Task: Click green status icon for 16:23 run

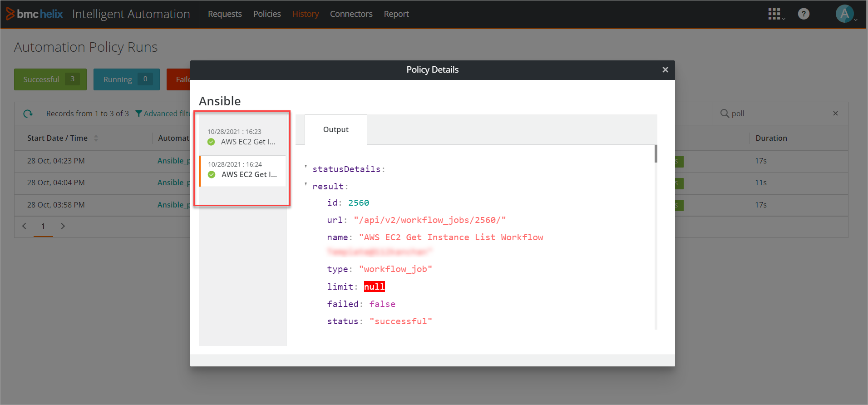Action: (211, 142)
